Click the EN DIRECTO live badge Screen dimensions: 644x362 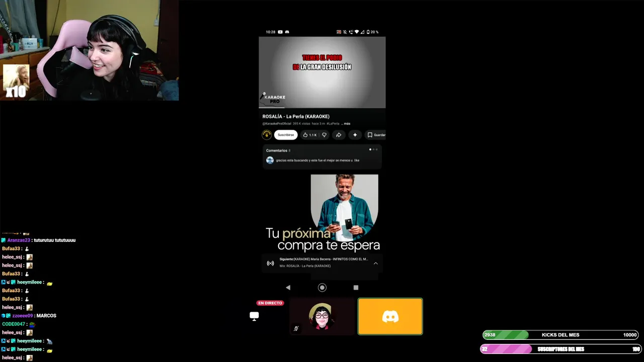coord(270,303)
